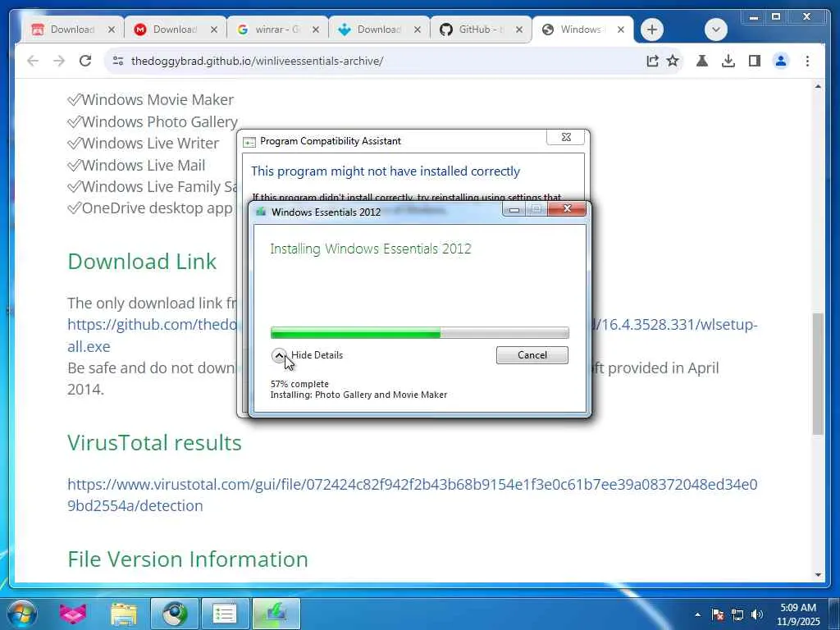Image resolution: width=840 pixels, height=630 pixels.
Task: Click the browser taskbar button
Action: [174, 614]
